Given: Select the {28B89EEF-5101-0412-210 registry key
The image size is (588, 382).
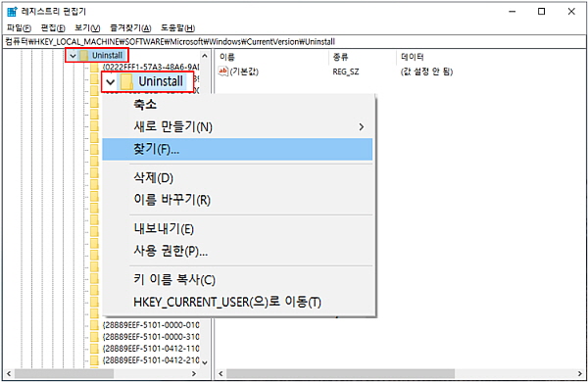Looking at the screenshot, I should tap(151, 360).
